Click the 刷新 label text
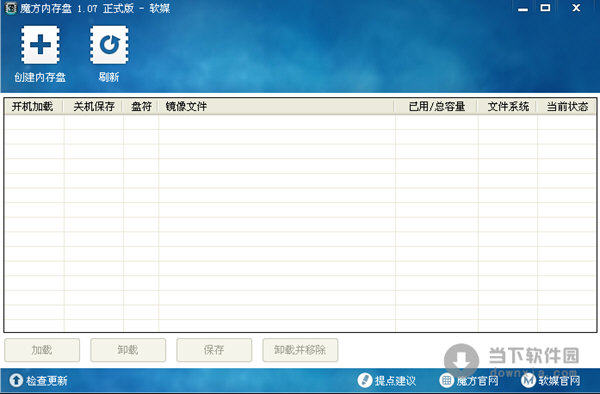 (x=109, y=77)
